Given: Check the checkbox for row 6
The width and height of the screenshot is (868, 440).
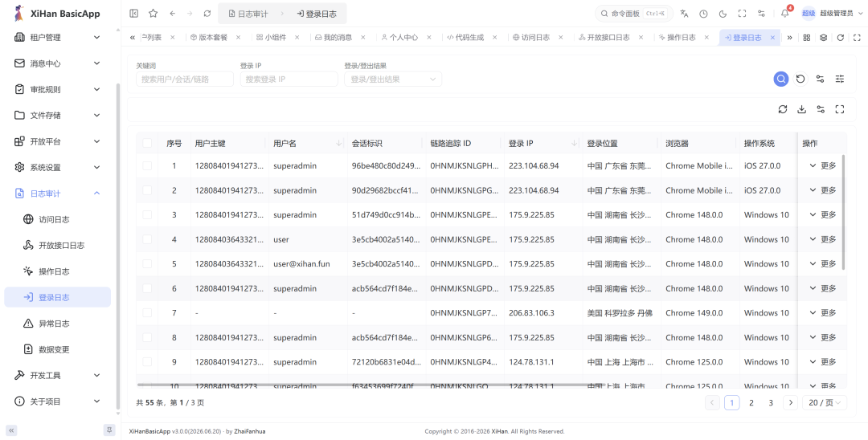Looking at the screenshot, I should coord(147,288).
